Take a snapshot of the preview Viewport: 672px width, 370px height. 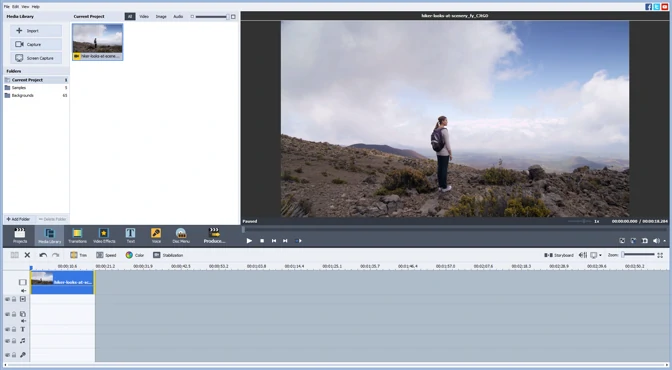tap(645, 241)
